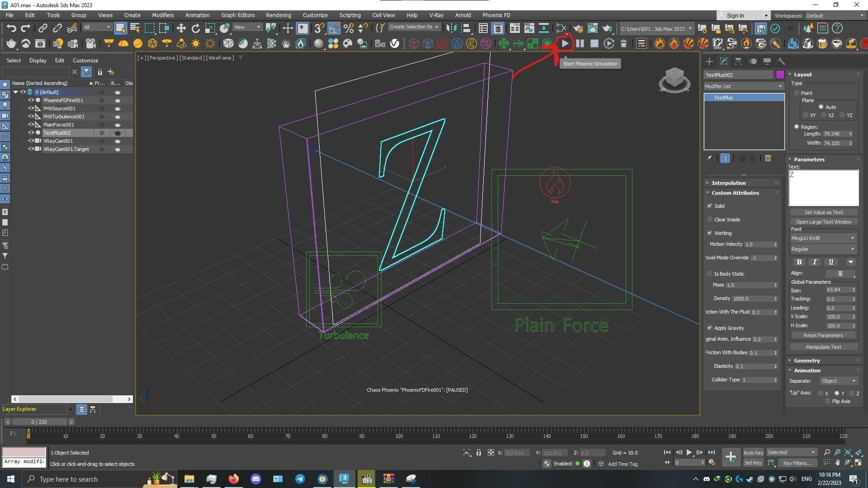Open the Create command panel tab

709,61
